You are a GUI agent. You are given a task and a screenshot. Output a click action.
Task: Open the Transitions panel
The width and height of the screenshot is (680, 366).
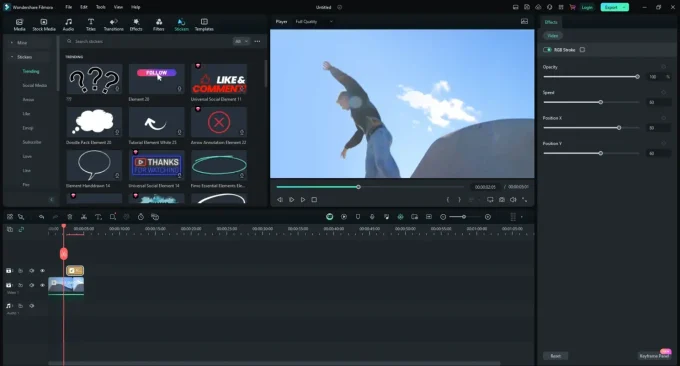pos(113,25)
